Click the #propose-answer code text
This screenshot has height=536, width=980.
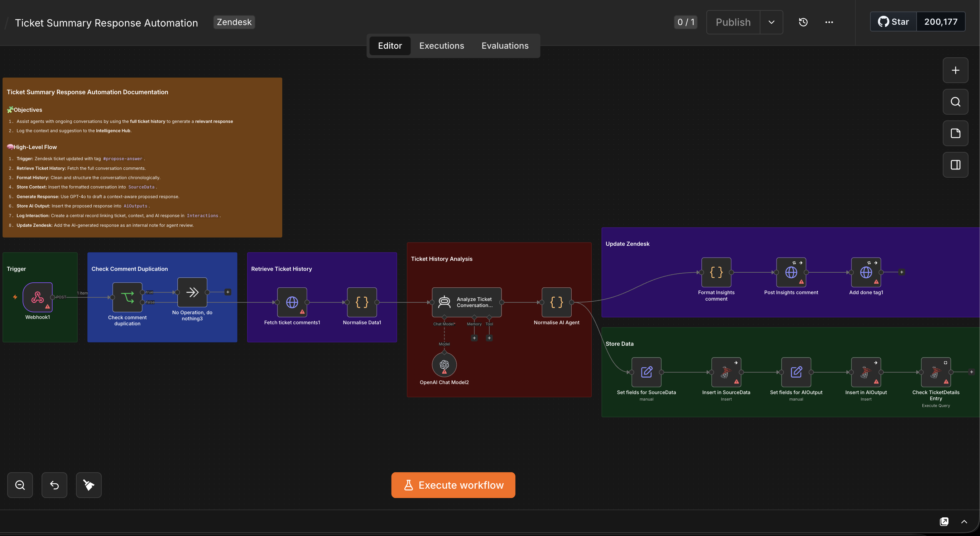[123, 159]
